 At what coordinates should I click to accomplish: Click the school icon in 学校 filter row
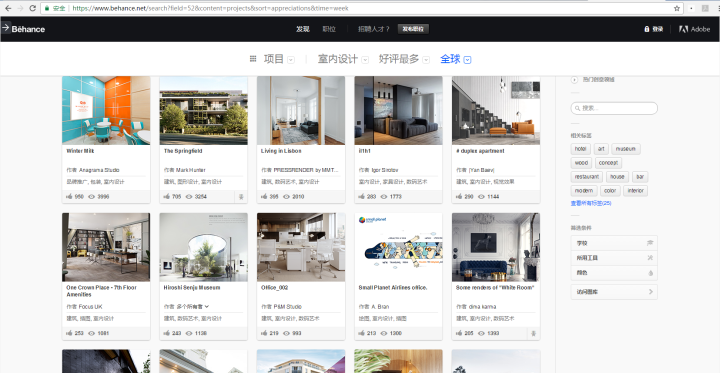pyautogui.click(x=650, y=243)
